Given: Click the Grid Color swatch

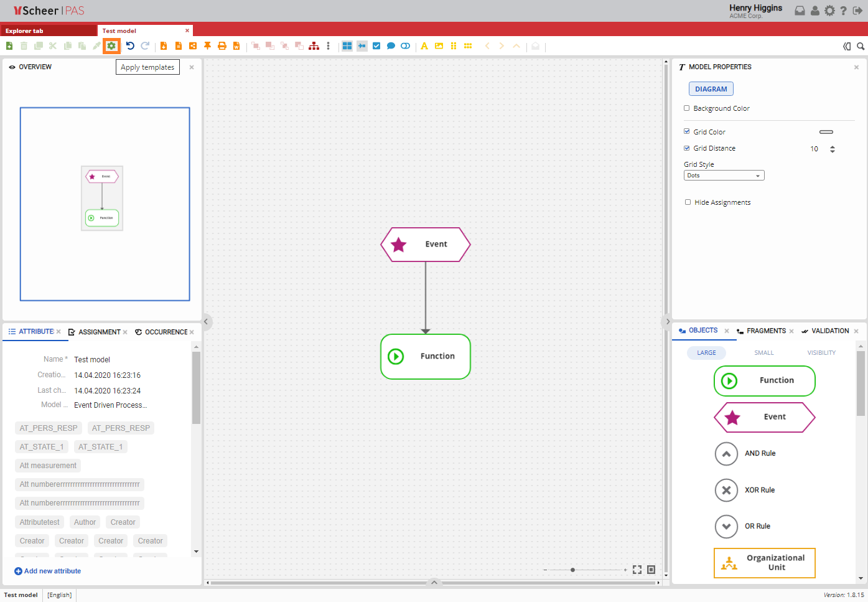Looking at the screenshot, I should pos(826,132).
